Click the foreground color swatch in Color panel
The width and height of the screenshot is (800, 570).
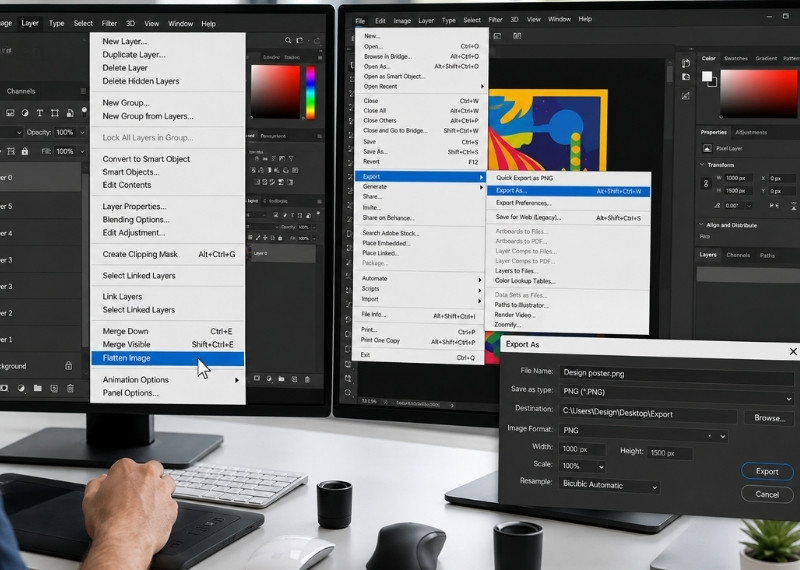coord(707,77)
